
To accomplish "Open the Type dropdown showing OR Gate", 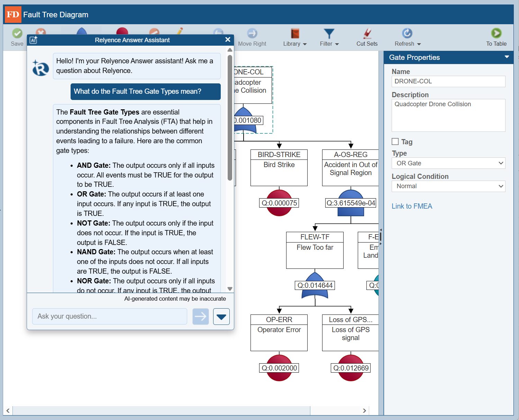I will [448, 163].
